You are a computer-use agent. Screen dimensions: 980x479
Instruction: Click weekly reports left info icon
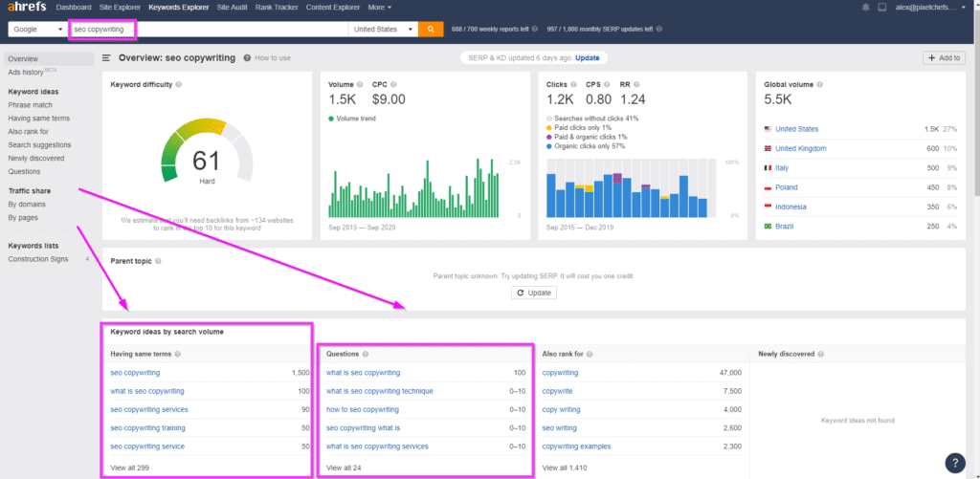(x=534, y=29)
